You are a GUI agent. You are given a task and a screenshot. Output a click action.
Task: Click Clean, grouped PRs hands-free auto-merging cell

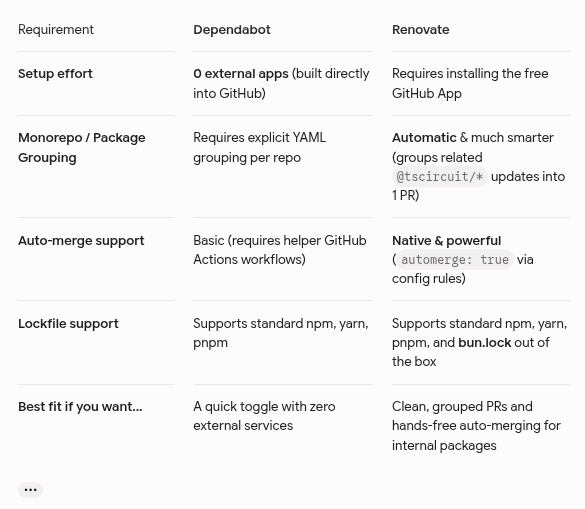coord(476,426)
